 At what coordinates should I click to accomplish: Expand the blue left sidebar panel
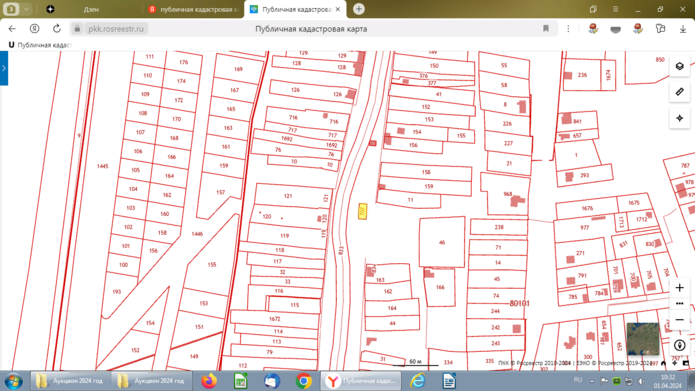click(x=4, y=68)
